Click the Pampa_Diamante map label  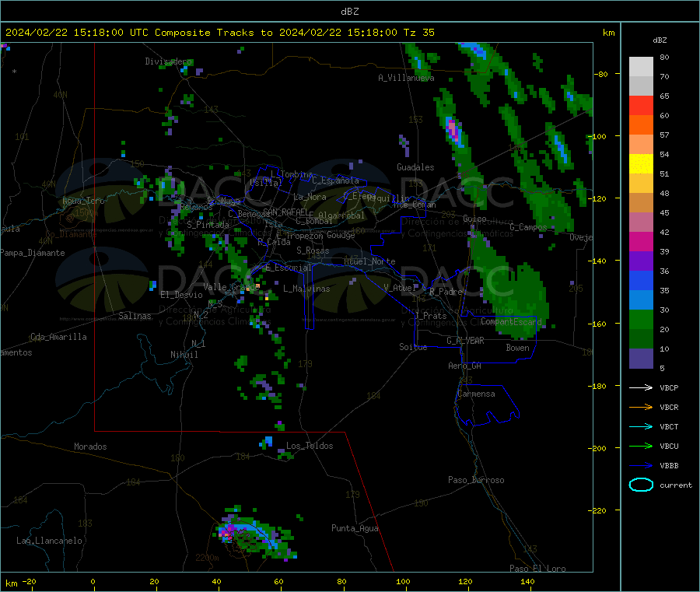point(33,253)
